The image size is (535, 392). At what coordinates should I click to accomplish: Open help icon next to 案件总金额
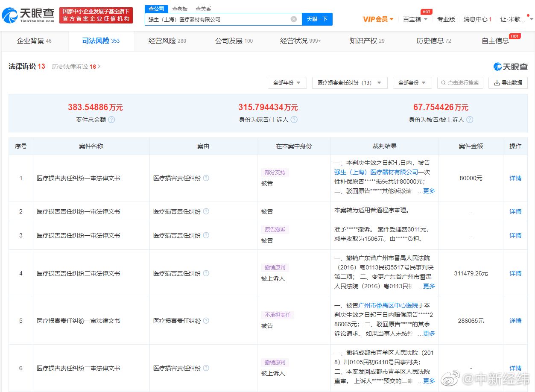tap(111, 120)
